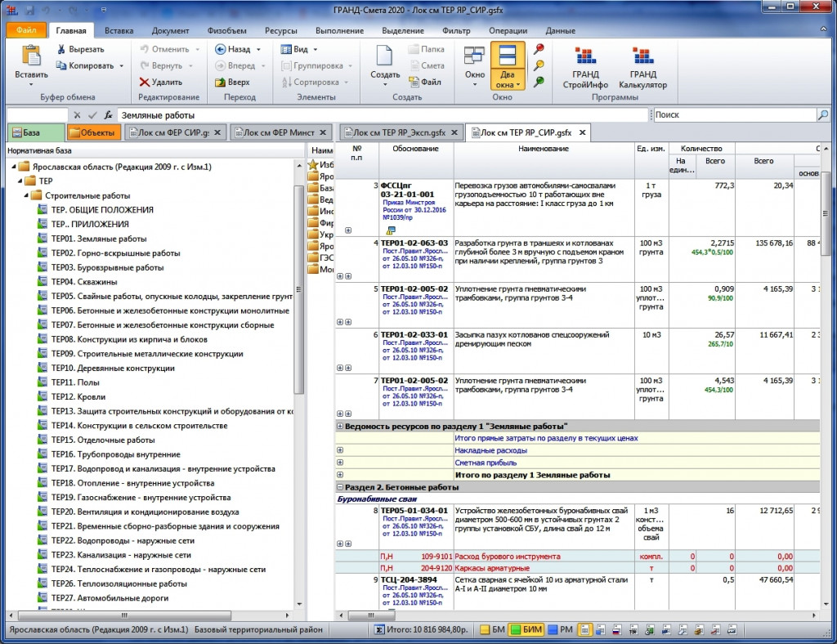Click Вырезать scissors icon
837x644 pixels.
[60, 49]
